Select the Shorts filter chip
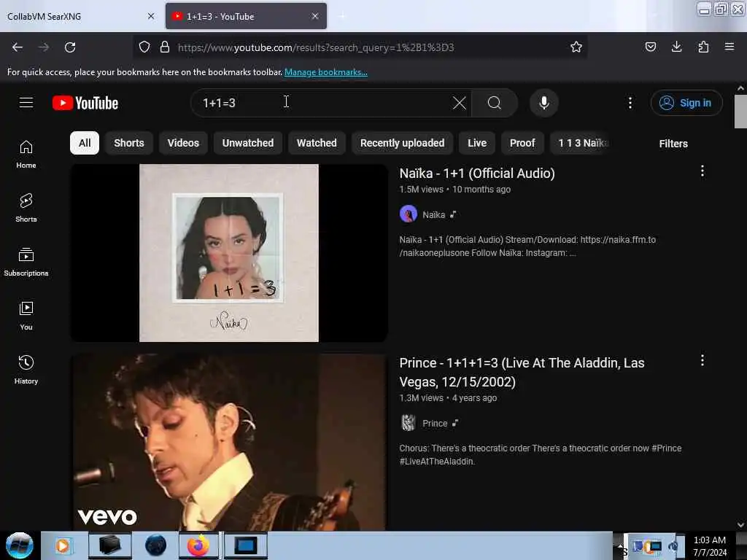The image size is (747, 560). click(129, 143)
